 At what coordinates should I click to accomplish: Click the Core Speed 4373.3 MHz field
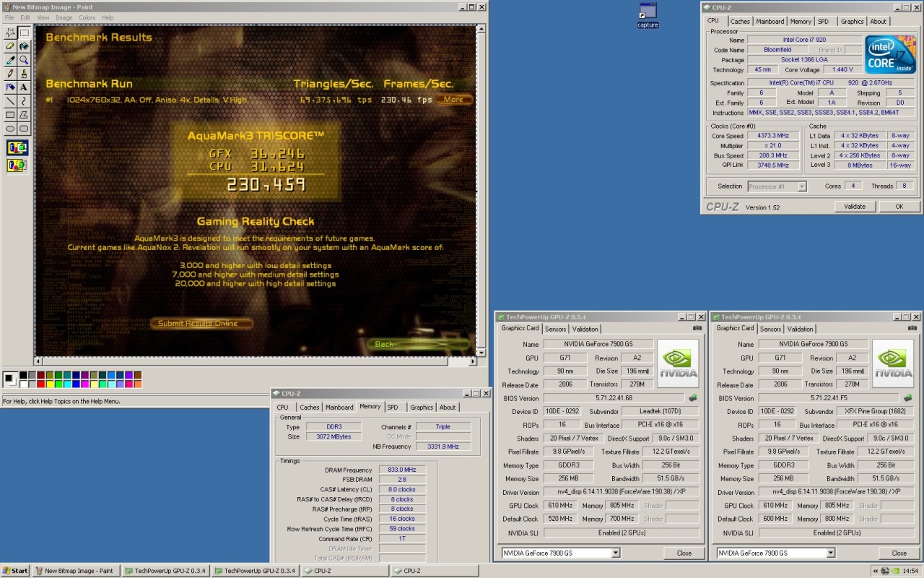(772, 136)
